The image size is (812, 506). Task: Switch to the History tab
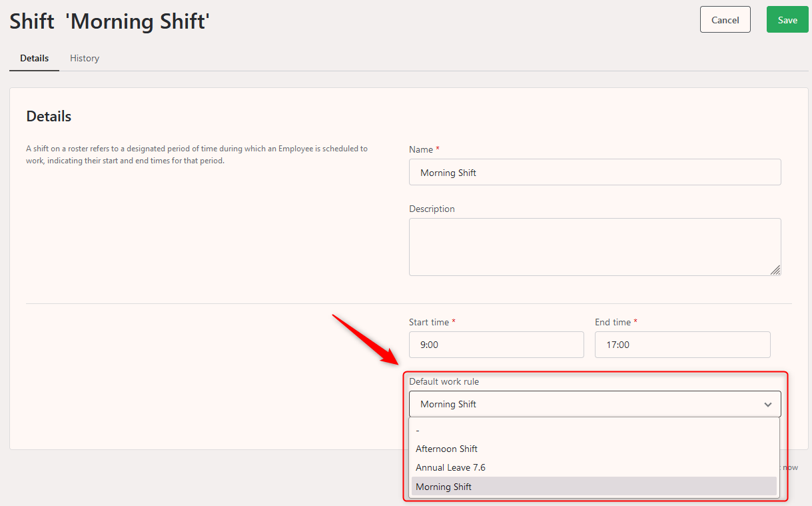(x=85, y=58)
